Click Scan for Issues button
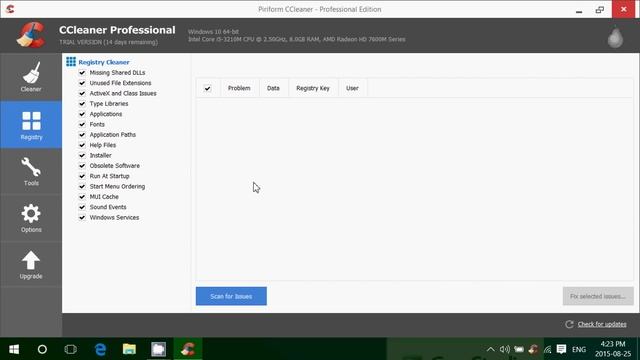The image size is (640, 360). coord(231,296)
